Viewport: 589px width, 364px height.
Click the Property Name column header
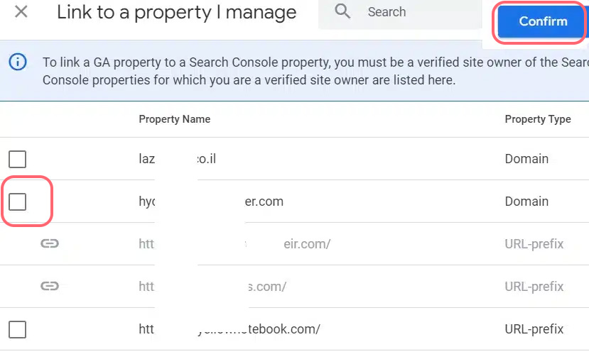pos(175,119)
